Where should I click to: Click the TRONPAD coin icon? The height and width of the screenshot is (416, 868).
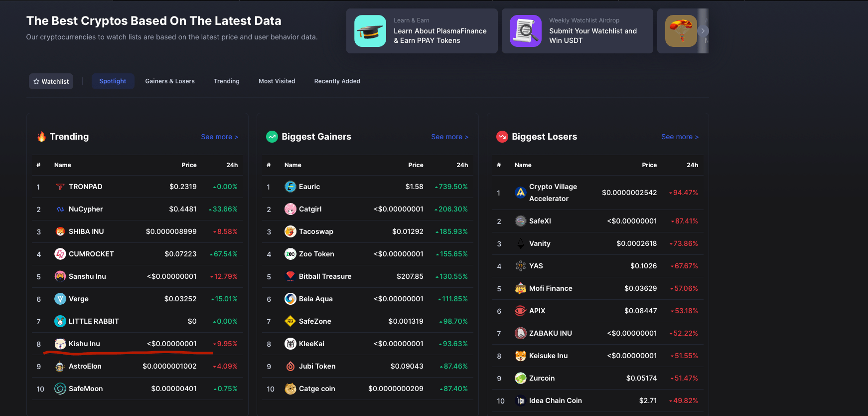(x=60, y=187)
